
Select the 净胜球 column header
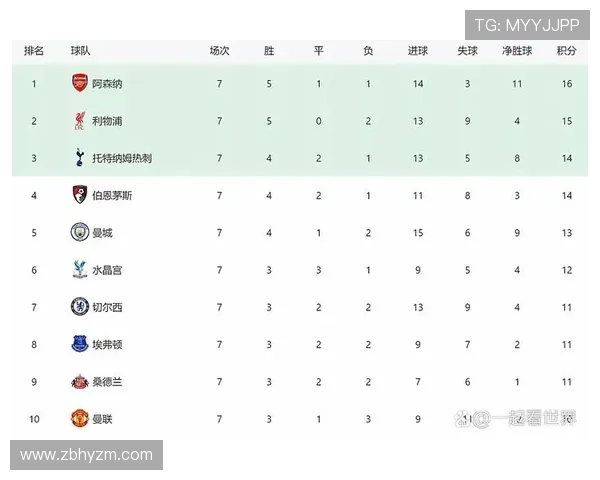[x=517, y=50]
